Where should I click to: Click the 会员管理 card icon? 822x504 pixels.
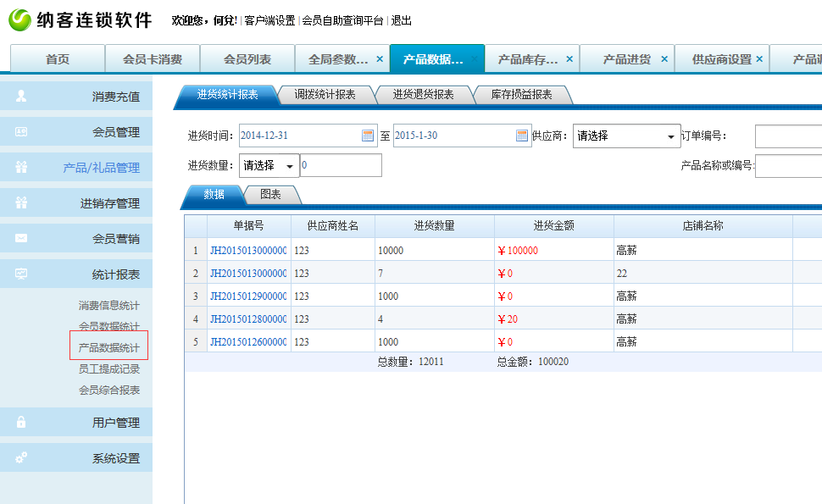[21, 132]
